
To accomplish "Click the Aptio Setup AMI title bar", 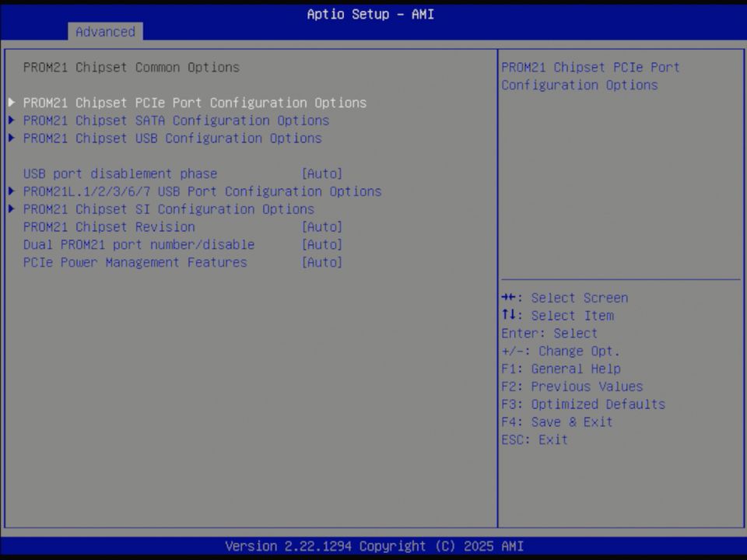I will coord(370,14).
